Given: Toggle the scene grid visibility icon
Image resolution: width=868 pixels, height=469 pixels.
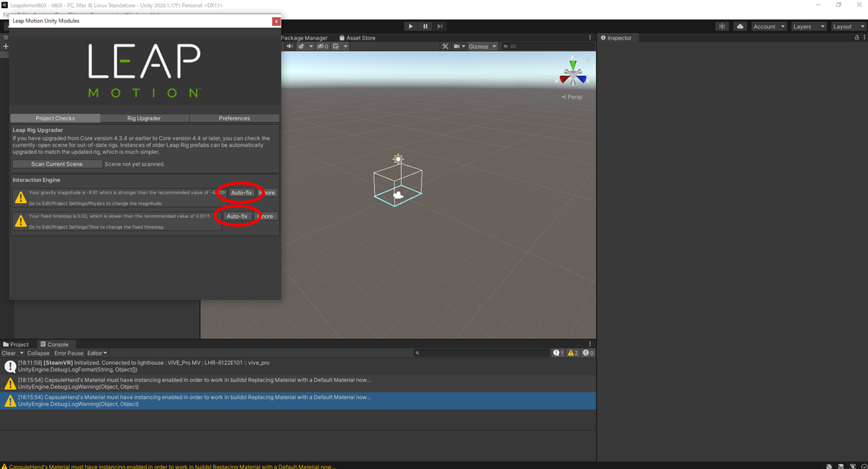Looking at the screenshot, I should pyautogui.click(x=336, y=47).
